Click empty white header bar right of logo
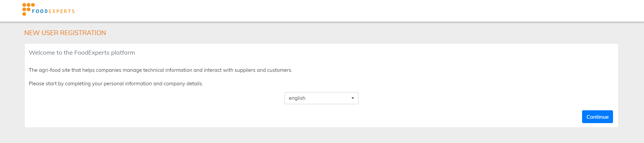The height and width of the screenshot is (143, 644). [337, 11]
